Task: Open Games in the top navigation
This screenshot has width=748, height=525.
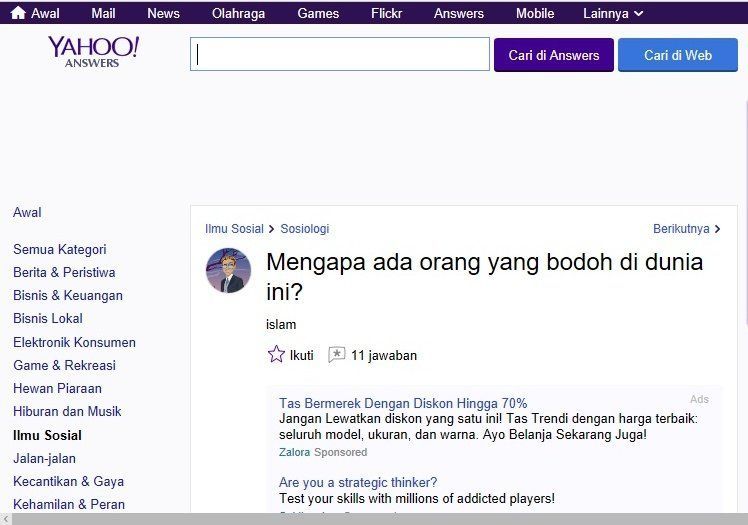Action: pyautogui.click(x=318, y=13)
